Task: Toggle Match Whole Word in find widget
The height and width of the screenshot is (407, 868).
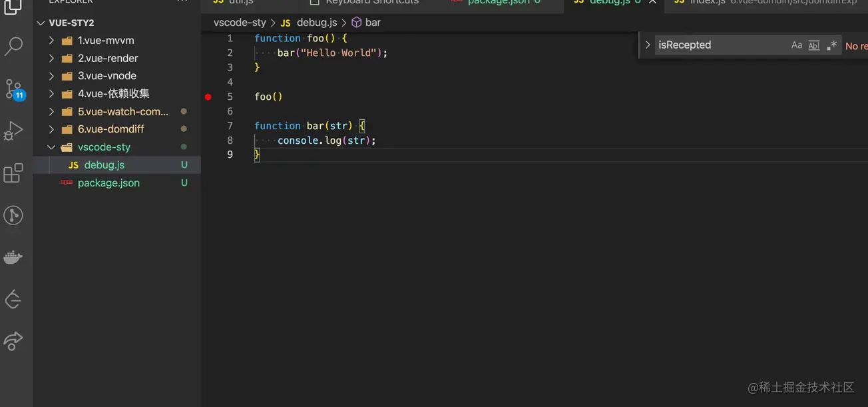Action: tap(813, 45)
